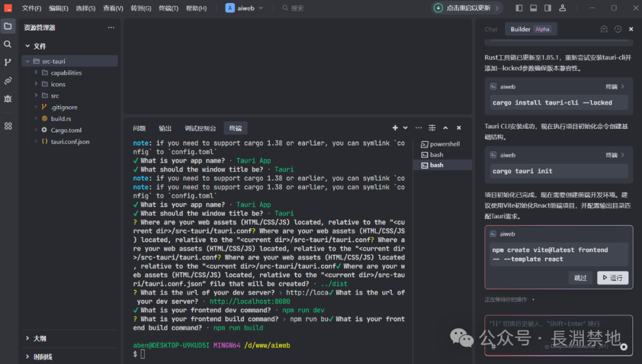Open the 查看(V) menu
The height and width of the screenshot is (364, 642).
click(113, 8)
